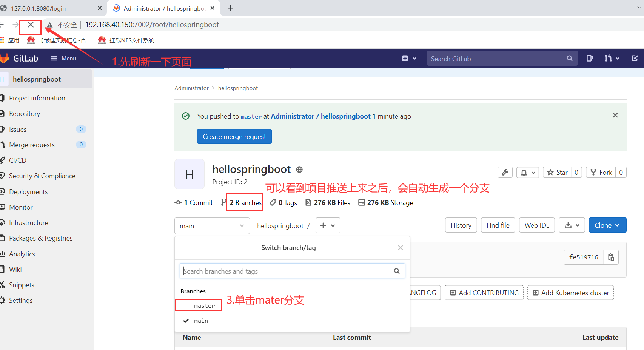The image size is (644, 350).
Task: Click hellospringboot breadcrumb link
Action: pyautogui.click(x=238, y=88)
